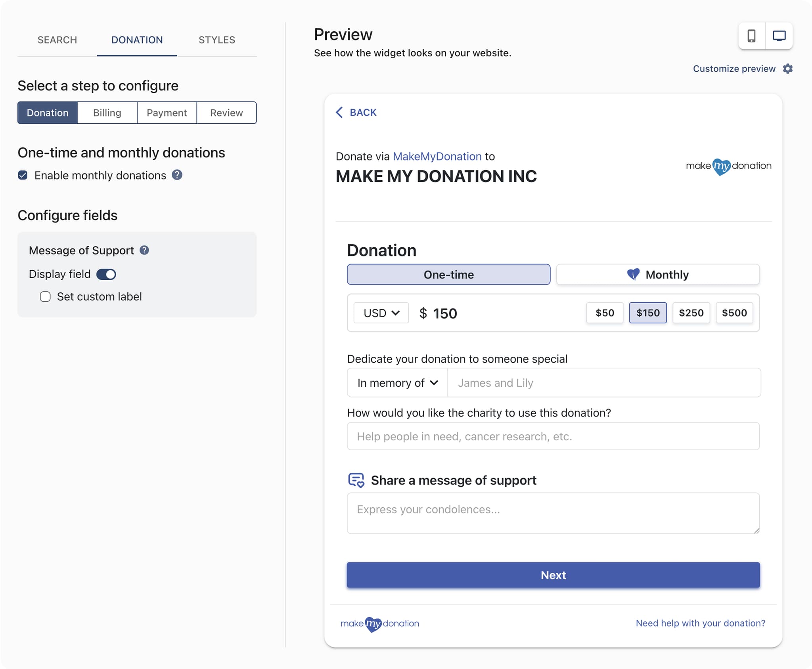Click the help icon next to Message of Support
The image size is (812, 669).
pyautogui.click(x=144, y=250)
